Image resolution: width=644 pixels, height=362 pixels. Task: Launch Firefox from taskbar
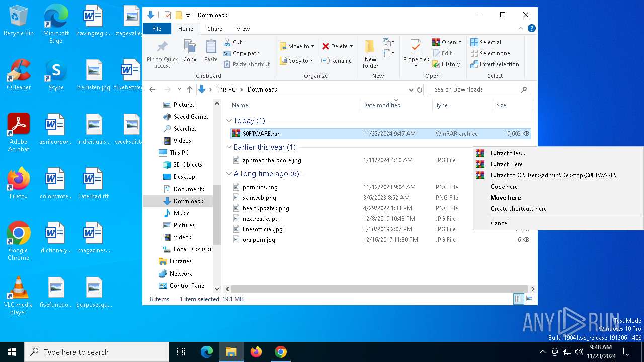256,352
